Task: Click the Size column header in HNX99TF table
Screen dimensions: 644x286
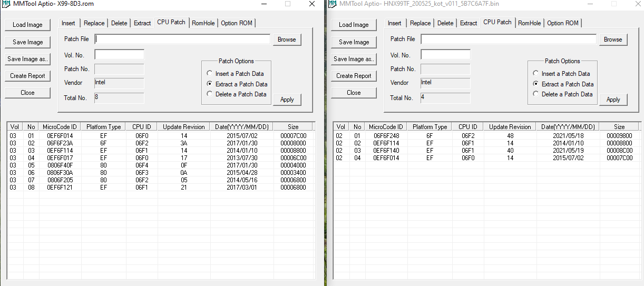Action: [619, 127]
